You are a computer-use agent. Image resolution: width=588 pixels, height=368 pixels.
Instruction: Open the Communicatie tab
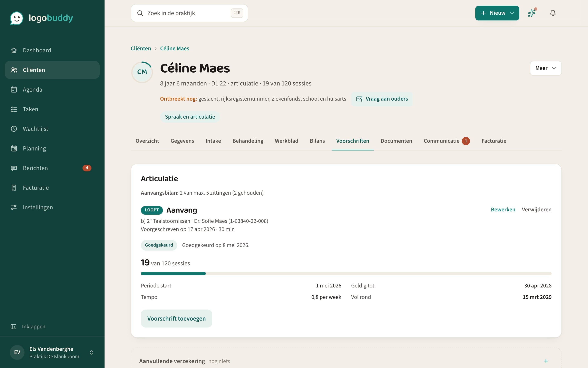click(447, 141)
